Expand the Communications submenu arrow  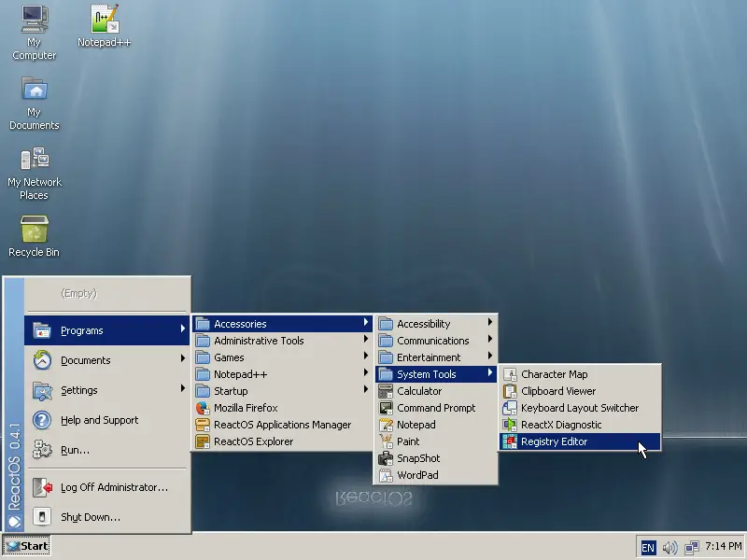(489, 339)
